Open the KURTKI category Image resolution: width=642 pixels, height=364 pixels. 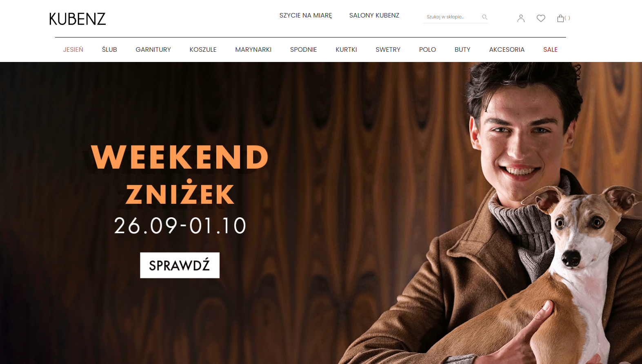click(346, 50)
